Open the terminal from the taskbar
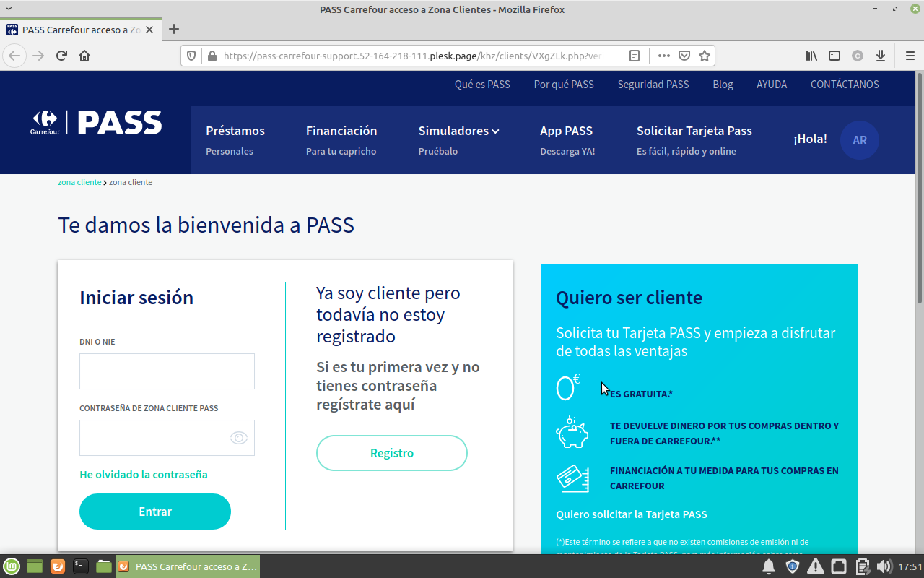 click(81, 566)
